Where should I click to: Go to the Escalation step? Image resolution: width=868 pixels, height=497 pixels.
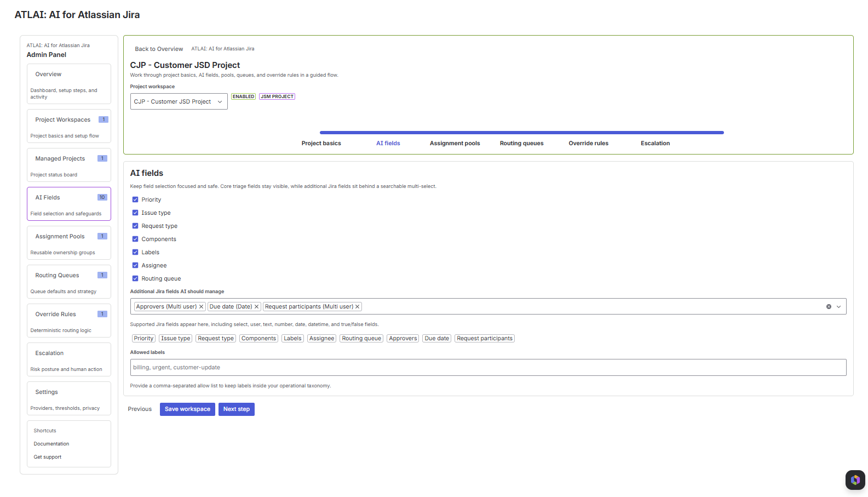[655, 144]
